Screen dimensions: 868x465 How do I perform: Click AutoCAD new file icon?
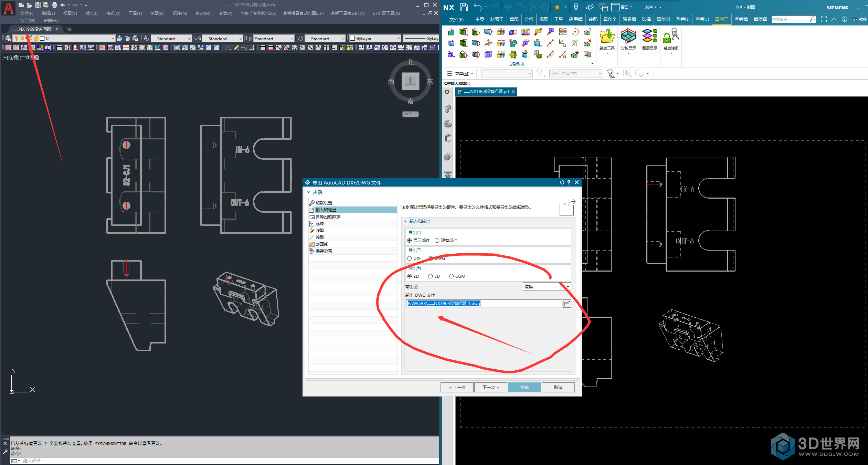[x=21, y=5]
